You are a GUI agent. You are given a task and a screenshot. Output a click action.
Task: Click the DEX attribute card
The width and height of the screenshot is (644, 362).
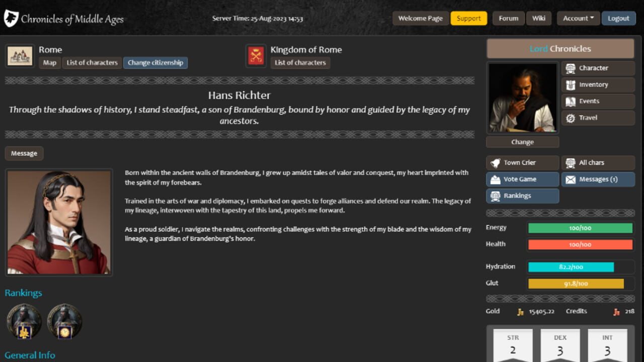click(x=560, y=345)
